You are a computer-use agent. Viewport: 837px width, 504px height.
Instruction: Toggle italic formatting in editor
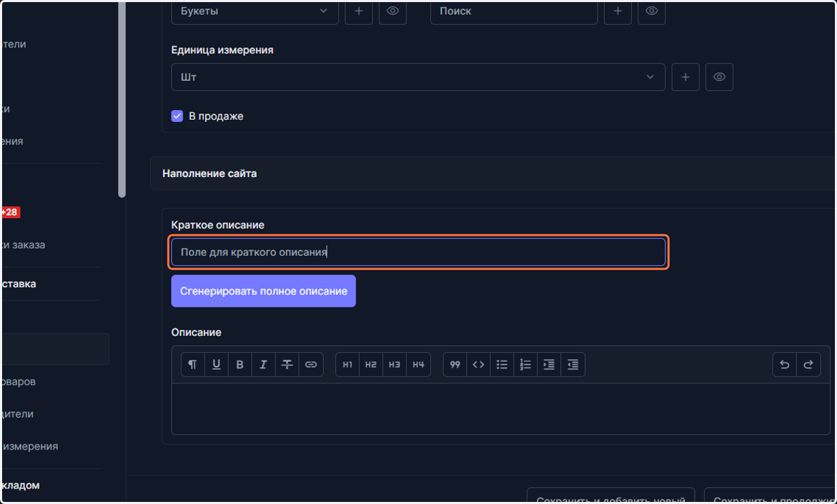click(x=264, y=365)
